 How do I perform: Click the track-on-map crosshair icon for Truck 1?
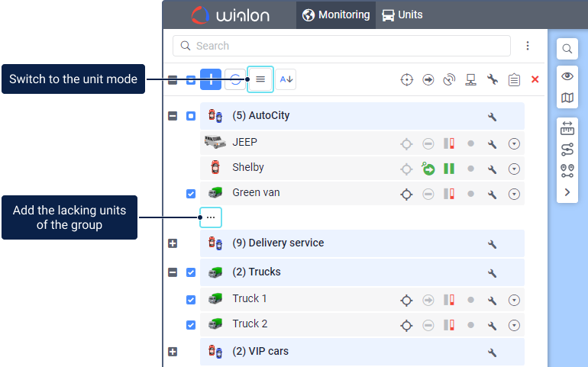coord(406,300)
